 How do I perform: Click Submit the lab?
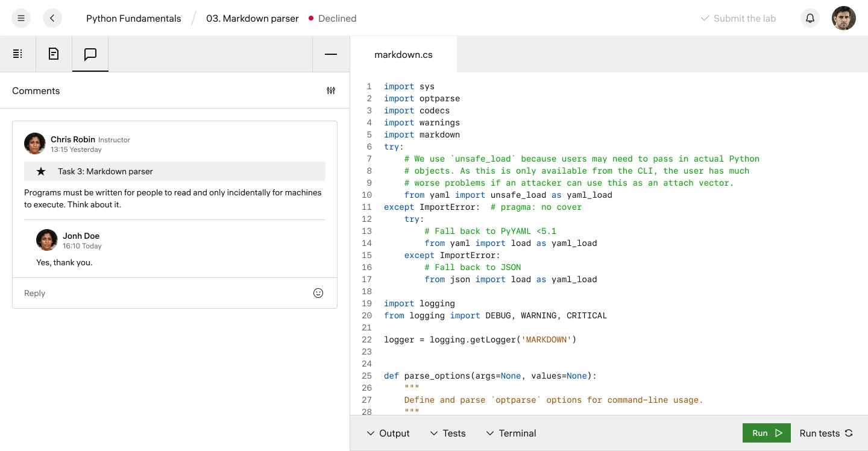click(x=738, y=18)
